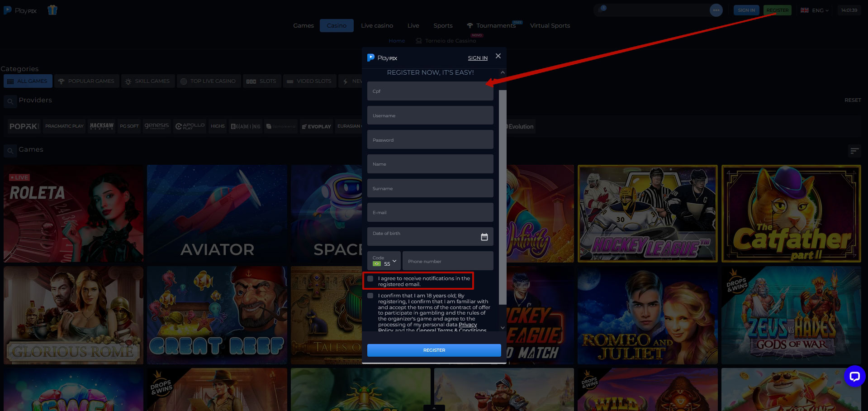Check the email notifications agreement checkbox
The height and width of the screenshot is (411, 868).
click(370, 278)
